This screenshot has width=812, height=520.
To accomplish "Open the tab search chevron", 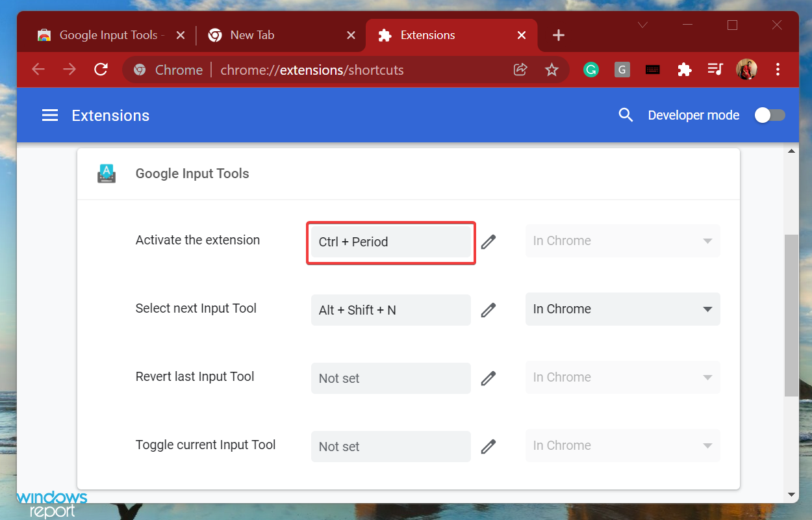I will pos(643,25).
